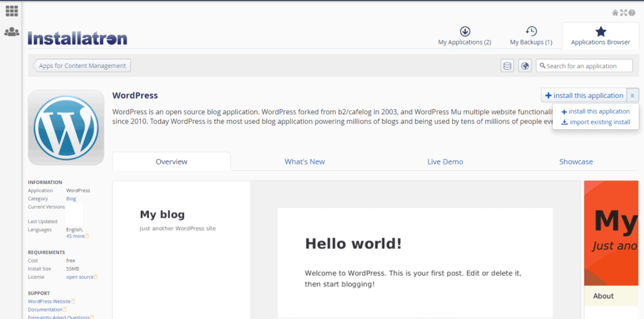This screenshot has width=644, height=319.
Task: Open the My Applications (2) tab
Action: [464, 36]
